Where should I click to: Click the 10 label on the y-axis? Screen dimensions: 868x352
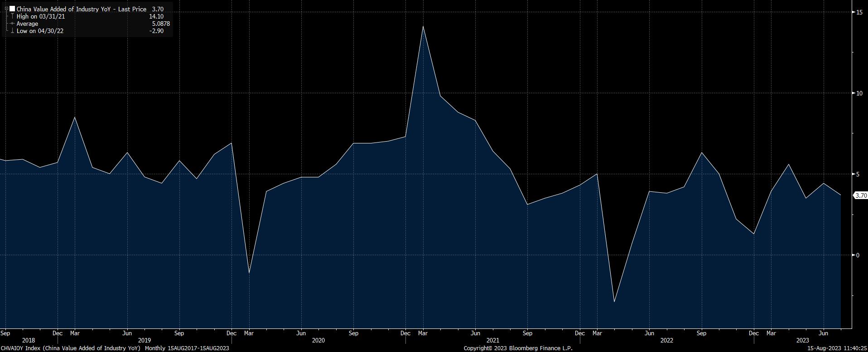pyautogui.click(x=859, y=93)
